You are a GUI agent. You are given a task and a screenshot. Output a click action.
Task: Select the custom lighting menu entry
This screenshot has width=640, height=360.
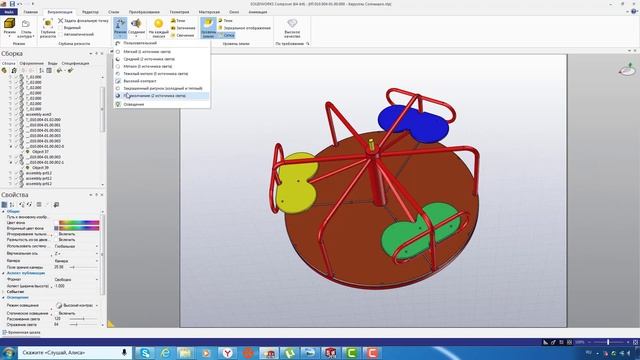pyautogui.click(x=162, y=43)
